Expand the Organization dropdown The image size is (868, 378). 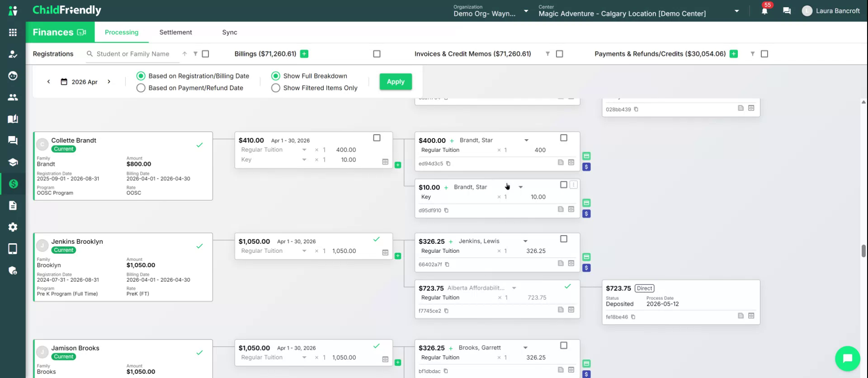pos(526,11)
